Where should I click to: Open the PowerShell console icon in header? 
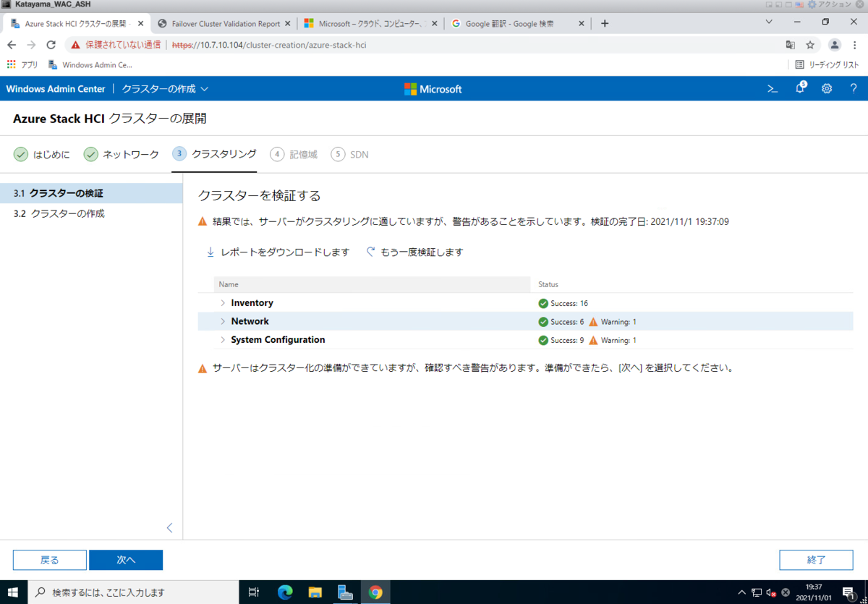[773, 89]
